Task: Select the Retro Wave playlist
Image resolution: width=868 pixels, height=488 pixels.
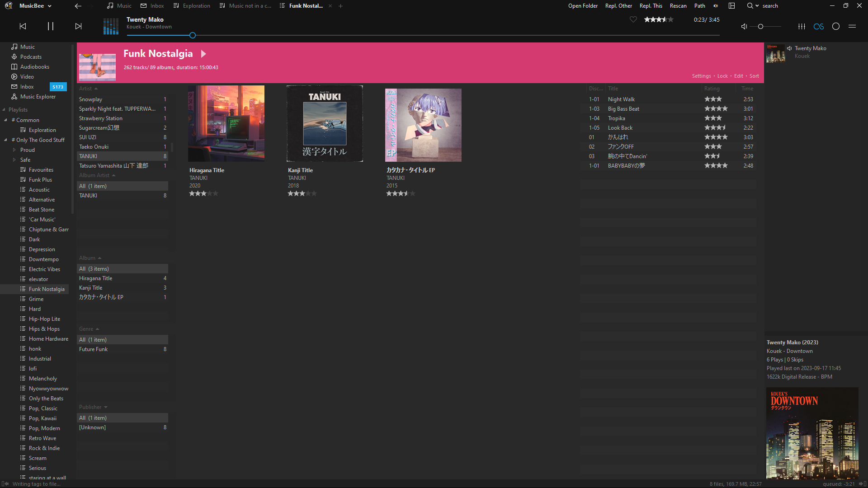Action: (42, 438)
